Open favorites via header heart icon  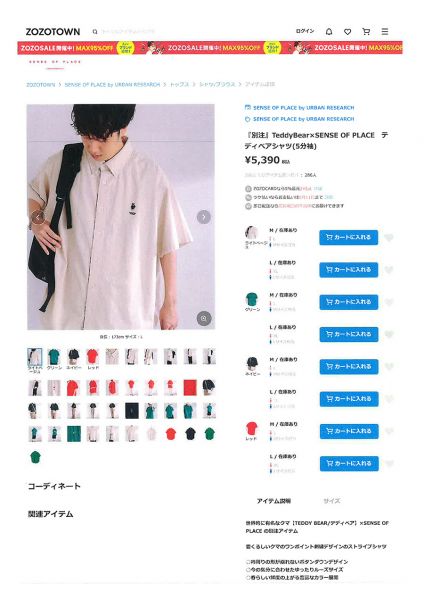pos(347,32)
